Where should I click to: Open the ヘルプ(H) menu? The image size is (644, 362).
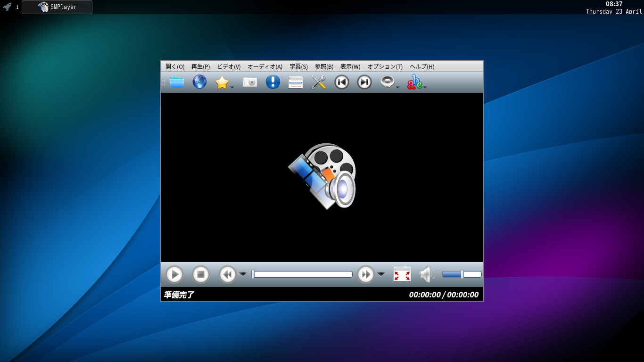pyautogui.click(x=422, y=66)
